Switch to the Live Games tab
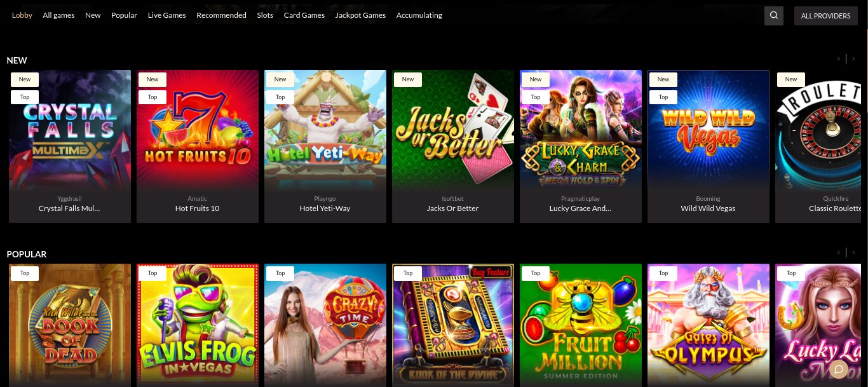 [x=166, y=15]
